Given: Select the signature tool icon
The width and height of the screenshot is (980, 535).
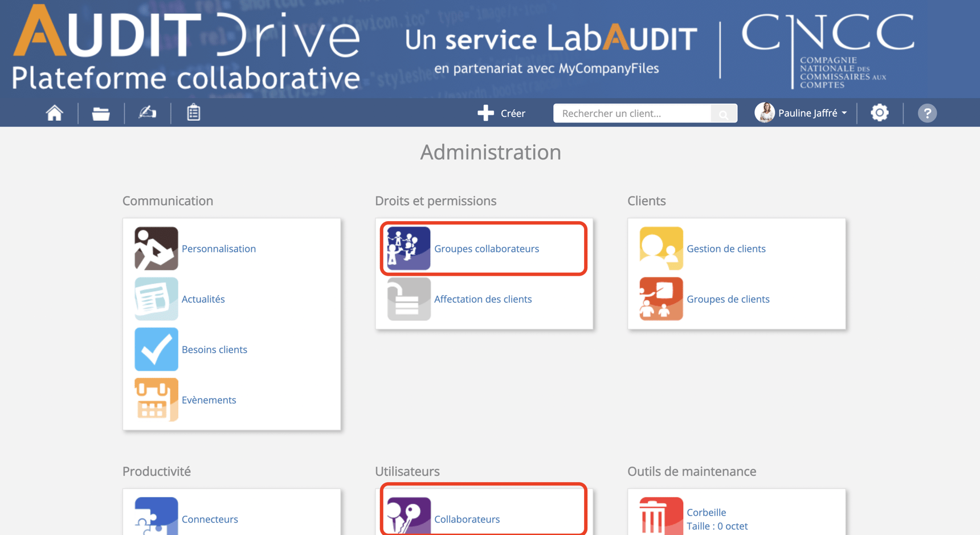Looking at the screenshot, I should point(147,112).
